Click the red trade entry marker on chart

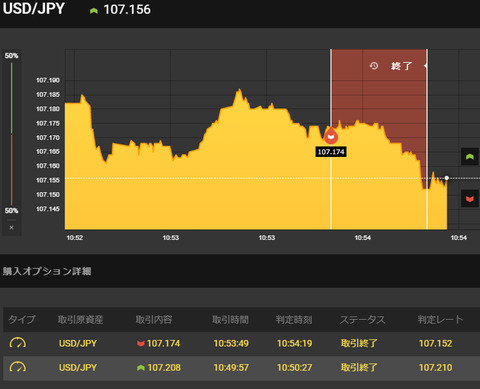(331, 136)
